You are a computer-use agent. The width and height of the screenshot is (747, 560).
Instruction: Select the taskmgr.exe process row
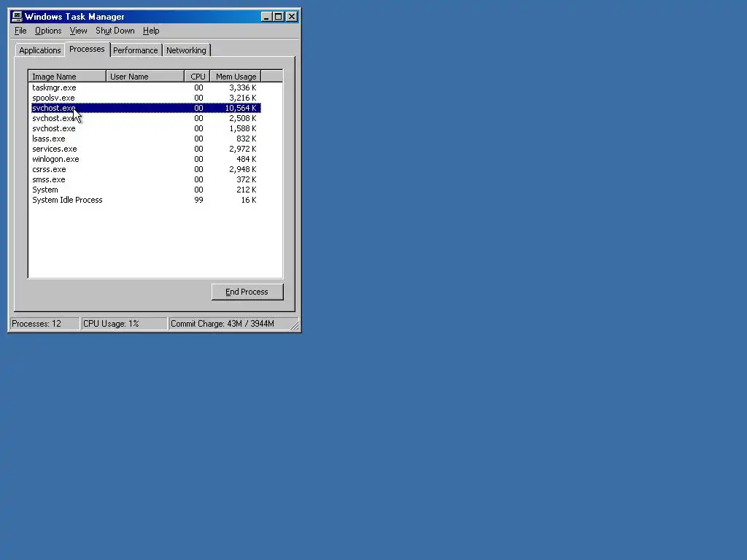(145, 87)
